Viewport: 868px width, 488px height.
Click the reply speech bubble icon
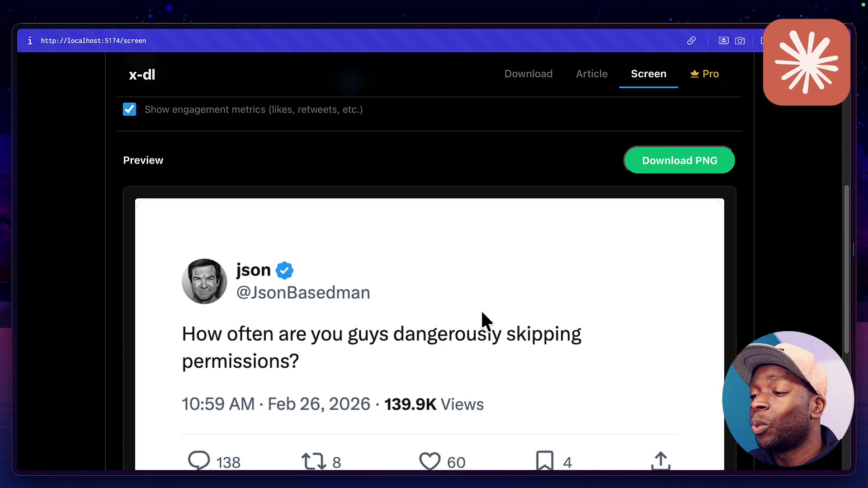(199, 460)
